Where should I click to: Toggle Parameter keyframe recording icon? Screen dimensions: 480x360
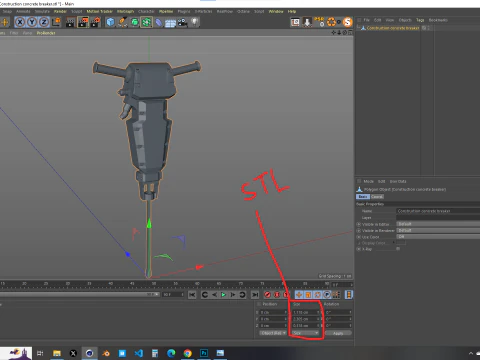click(x=327, y=295)
